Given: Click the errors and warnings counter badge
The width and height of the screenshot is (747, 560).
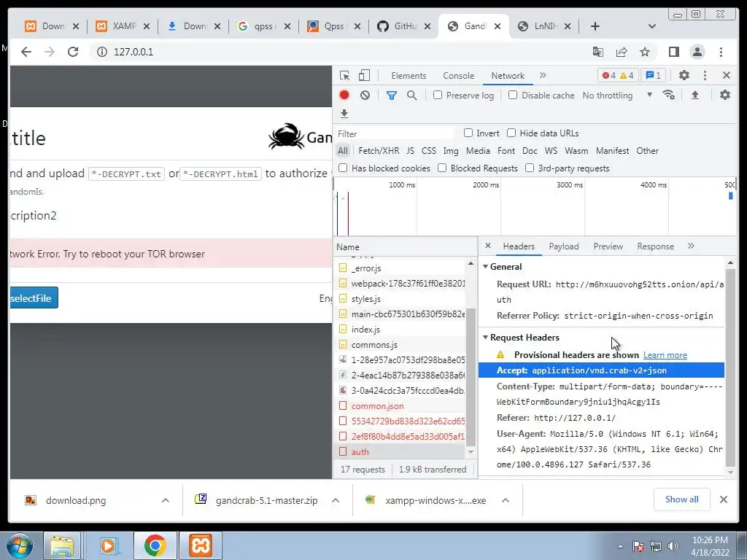Looking at the screenshot, I should [x=617, y=75].
